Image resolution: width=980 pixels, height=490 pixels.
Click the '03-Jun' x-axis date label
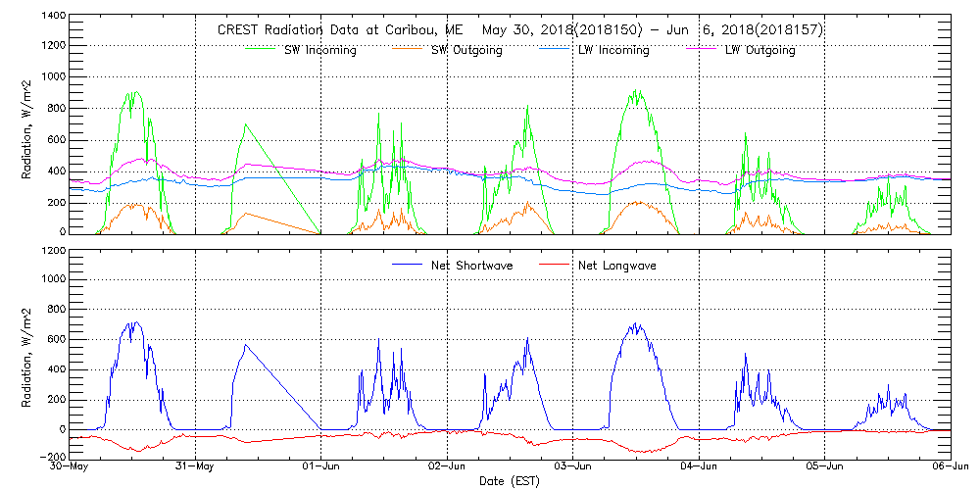tap(573, 468)
